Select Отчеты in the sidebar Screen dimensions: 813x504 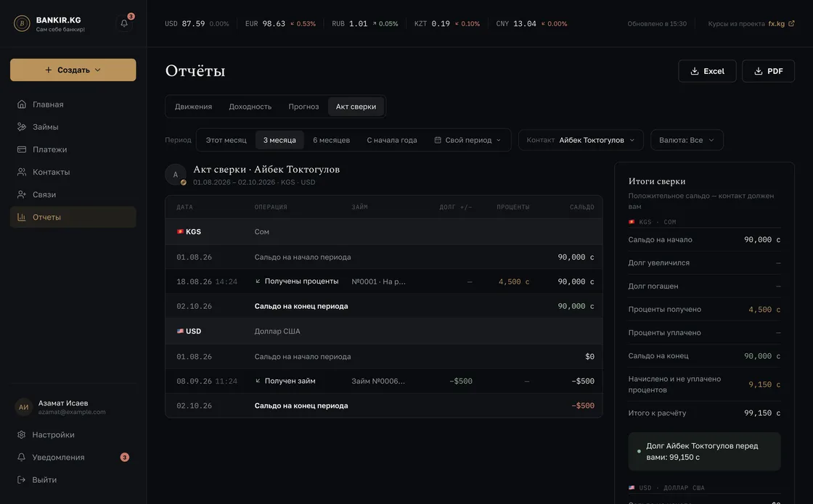click(73, 217)
